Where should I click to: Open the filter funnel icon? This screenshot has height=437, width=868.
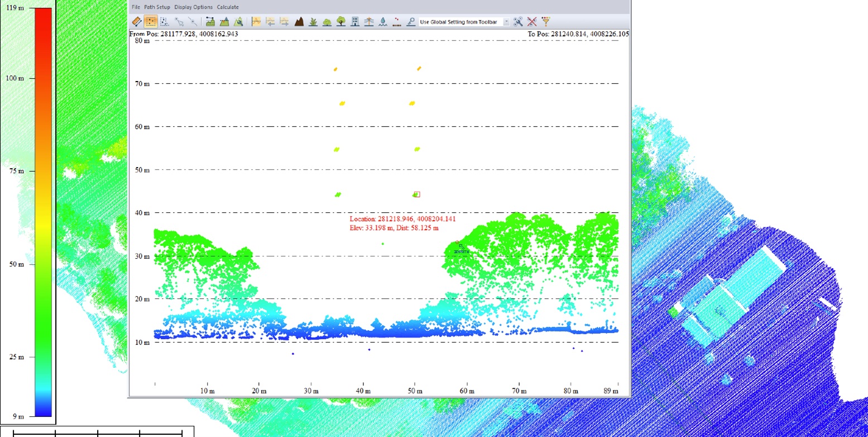coord(546,22)
